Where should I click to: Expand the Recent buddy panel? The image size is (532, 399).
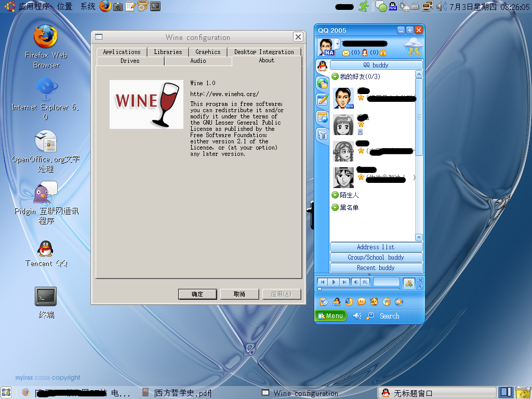pyautogui.click(x=376, y=268)
